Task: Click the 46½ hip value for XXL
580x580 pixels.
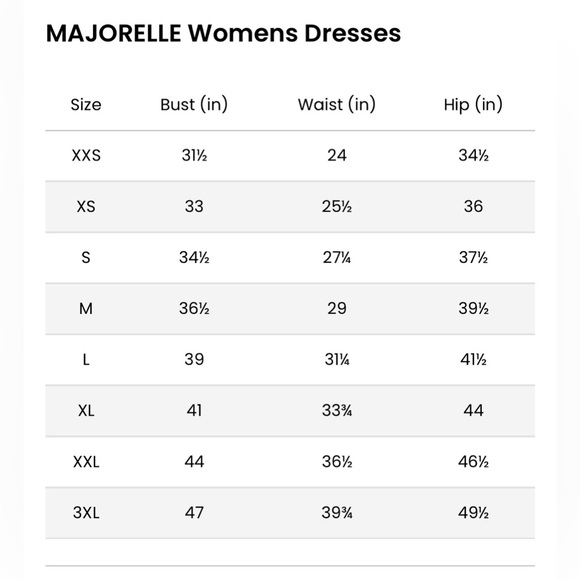Action: coord(473,462)
